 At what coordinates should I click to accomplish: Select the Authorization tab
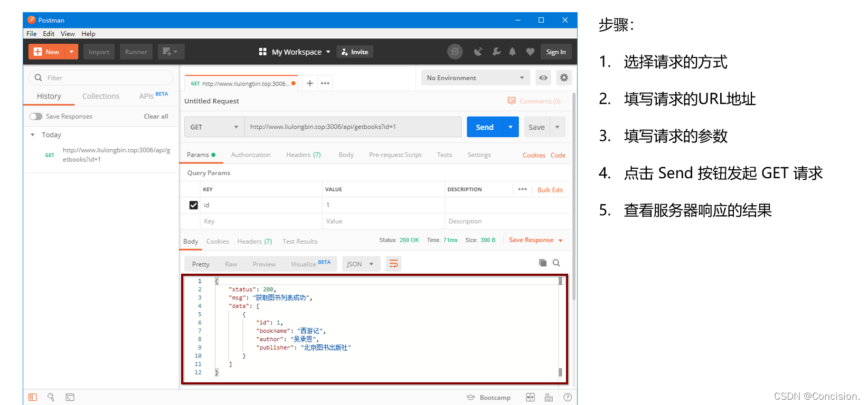click(251, 155)
